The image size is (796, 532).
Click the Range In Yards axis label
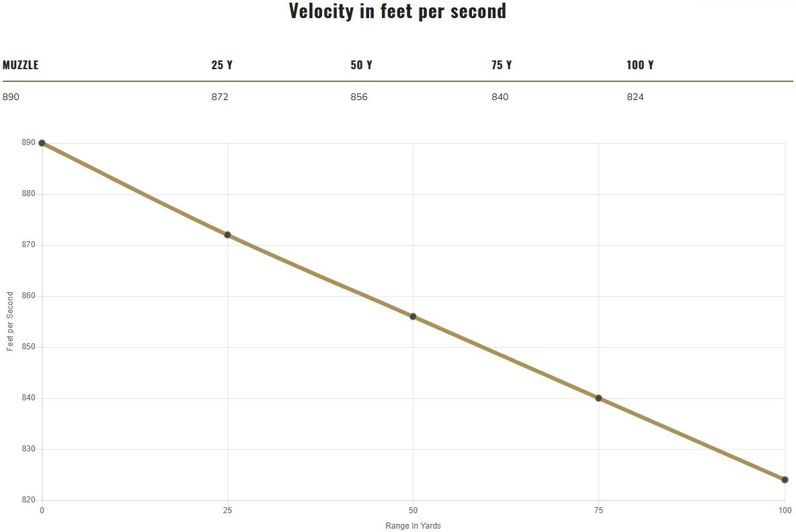[x=413, y=526]
